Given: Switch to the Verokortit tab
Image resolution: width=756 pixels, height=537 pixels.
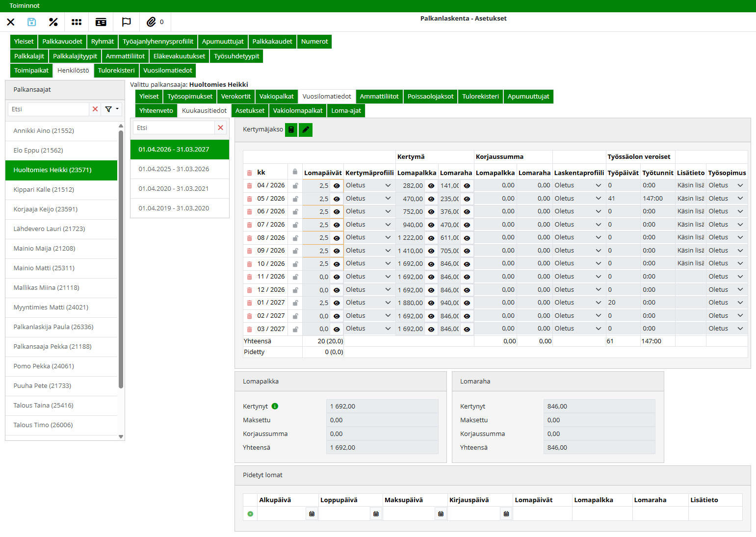Looking at the screenshot, I should click(x=235, y=97).
